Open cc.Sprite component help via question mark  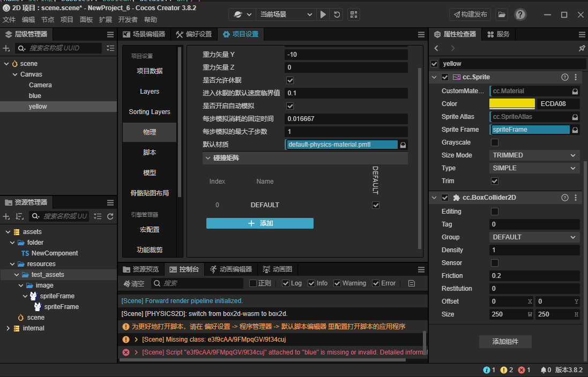coord(564,77)
